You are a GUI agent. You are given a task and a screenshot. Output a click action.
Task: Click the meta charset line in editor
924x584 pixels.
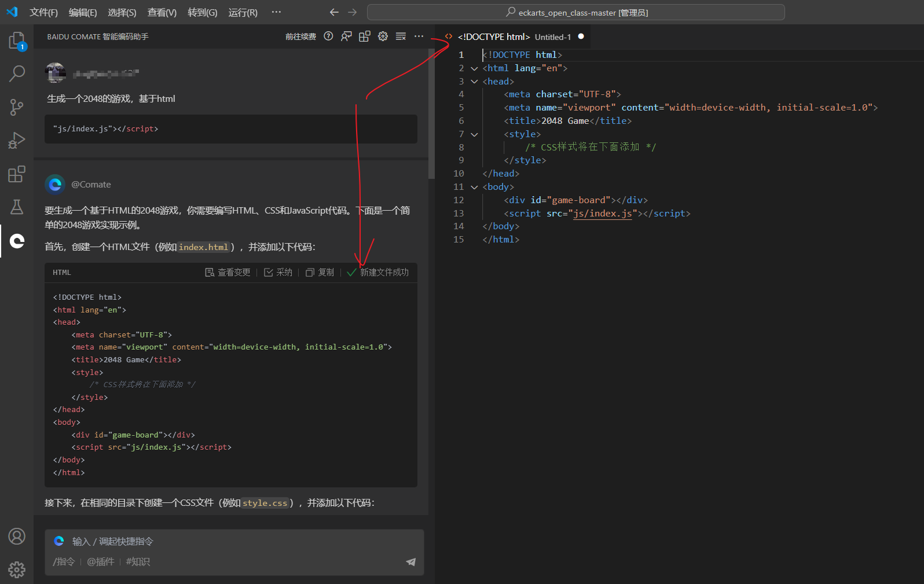562,94
